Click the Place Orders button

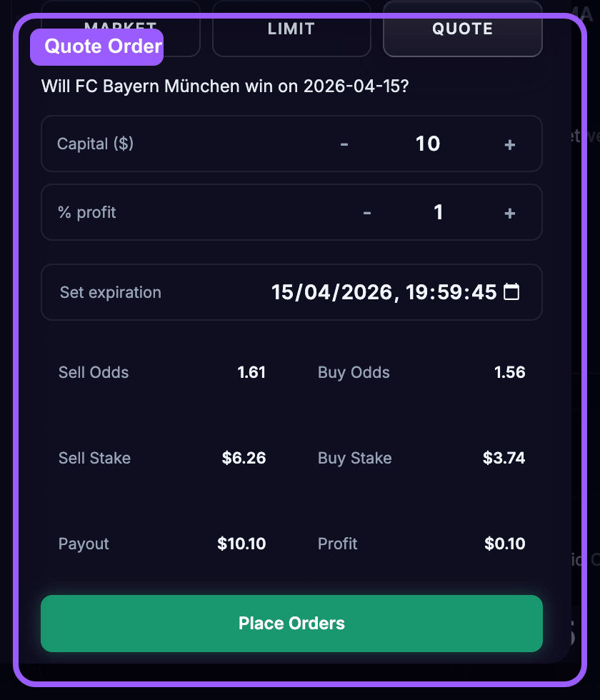point(291,623)
